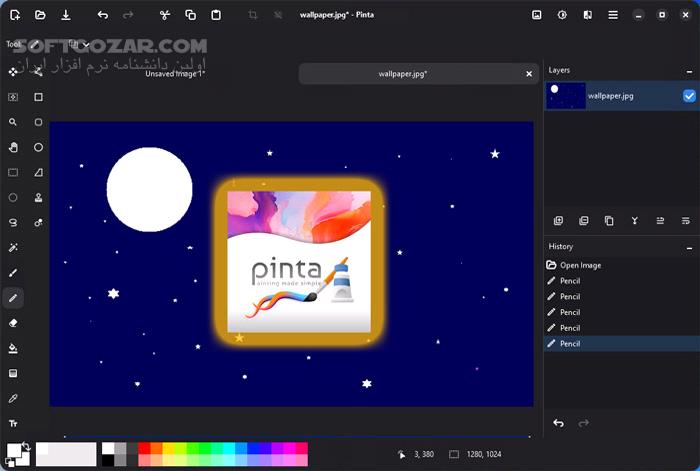Select the Line/Curve tool
Image resolution: width=700 pixels, height=471 pixels.
coord(38,72)
